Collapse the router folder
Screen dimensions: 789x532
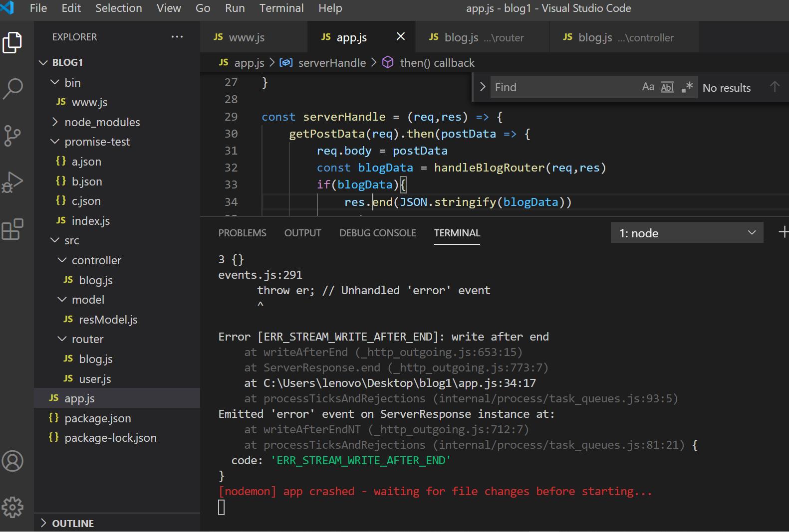(x=62, y=339)
